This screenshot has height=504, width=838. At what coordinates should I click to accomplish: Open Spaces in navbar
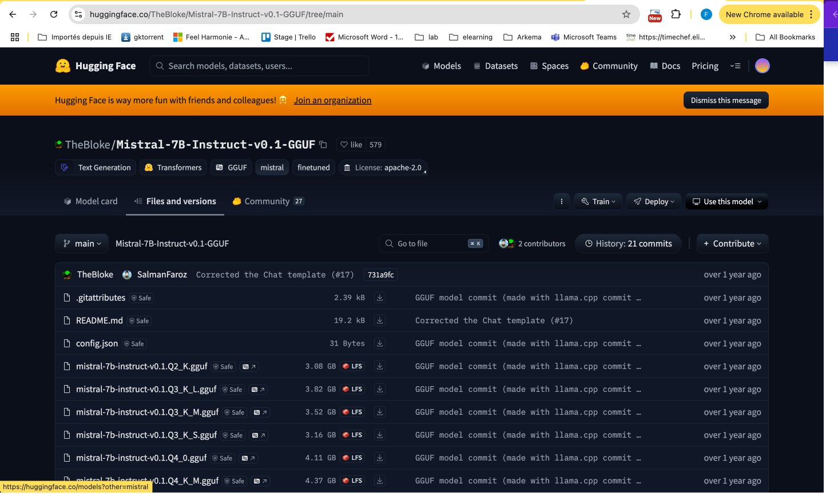(x=549, y=66)
